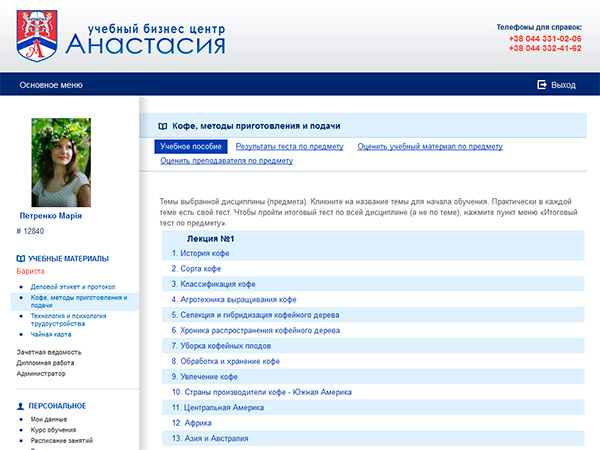The width and height of the screenshot is (600, 450).
Task: Open the Зачетная ведомость page
Action: [48, 352]
